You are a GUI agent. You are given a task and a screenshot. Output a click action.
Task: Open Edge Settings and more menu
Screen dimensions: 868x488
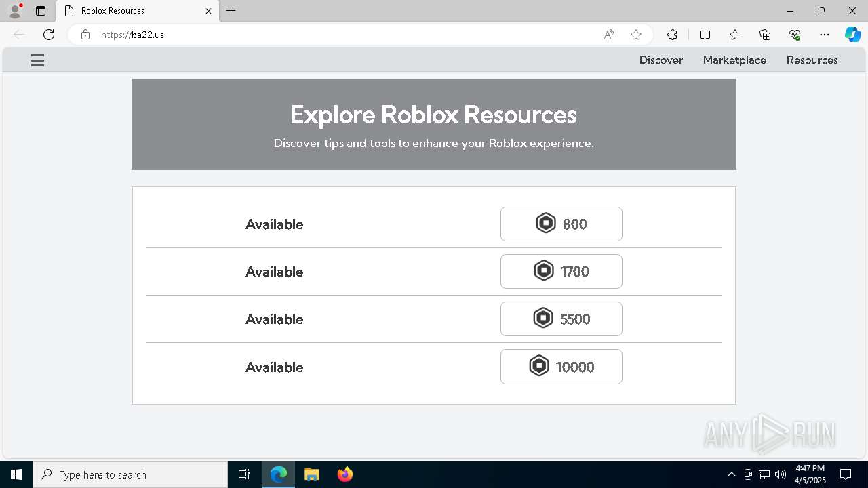[824, 35]
